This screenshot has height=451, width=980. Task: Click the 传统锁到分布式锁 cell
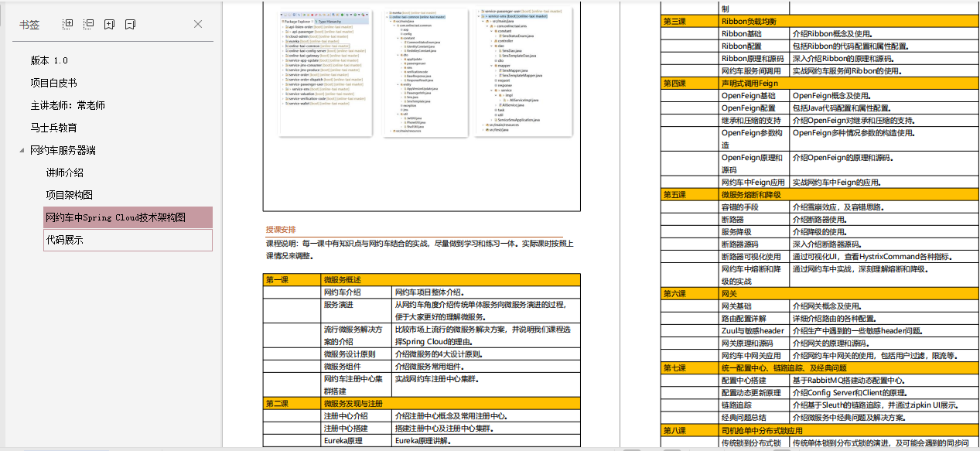pos(754,443)
